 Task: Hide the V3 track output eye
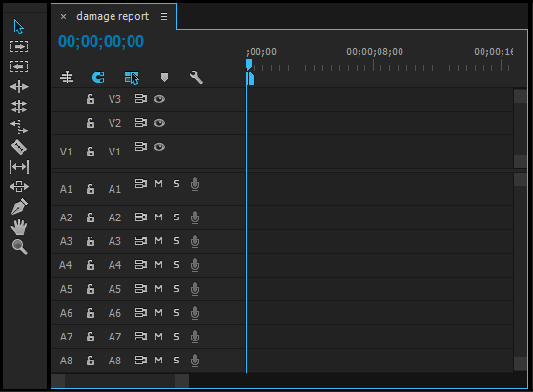click(x=159, y=99)
